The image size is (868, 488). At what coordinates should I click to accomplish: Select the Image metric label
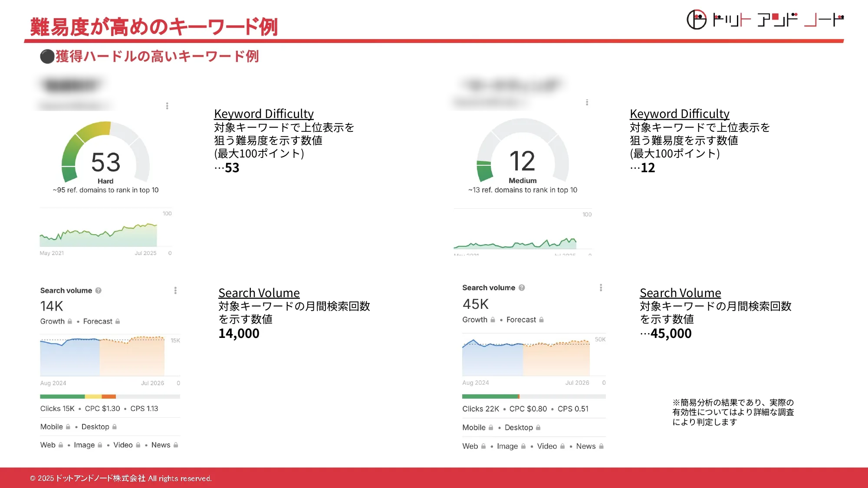tap(85, 445)
